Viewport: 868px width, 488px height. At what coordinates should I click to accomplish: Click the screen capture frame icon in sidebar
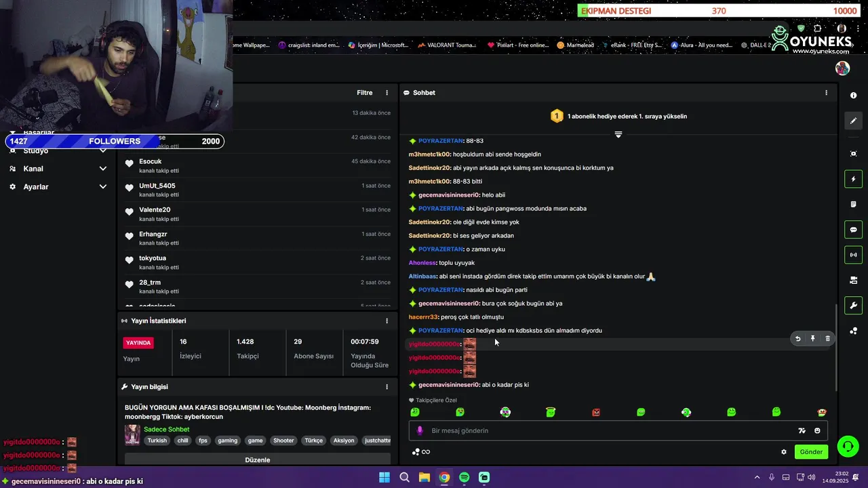coord(853,154)
